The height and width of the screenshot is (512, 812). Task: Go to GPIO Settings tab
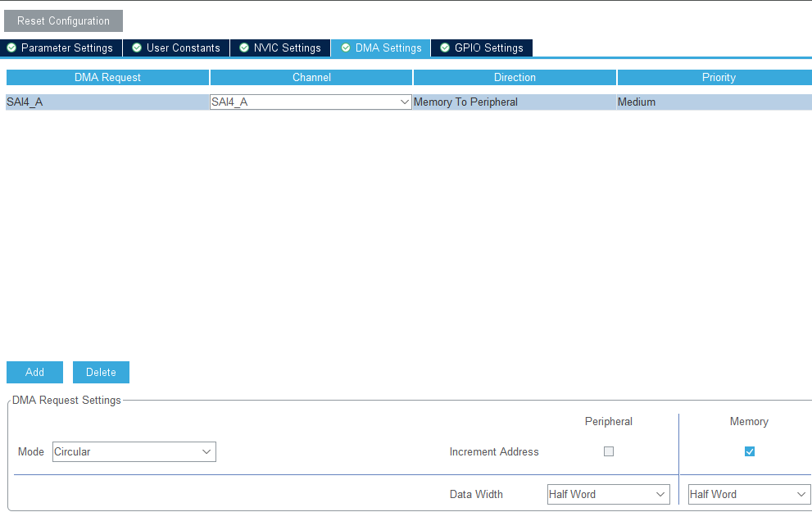482,48
